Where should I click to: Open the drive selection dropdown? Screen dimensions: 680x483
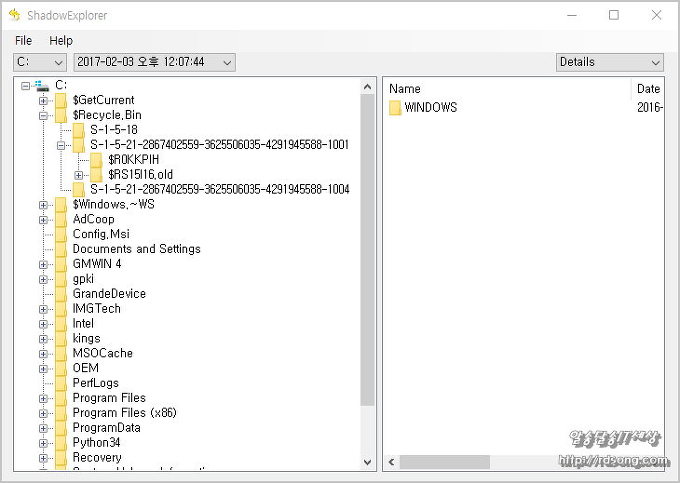[40, 62]
